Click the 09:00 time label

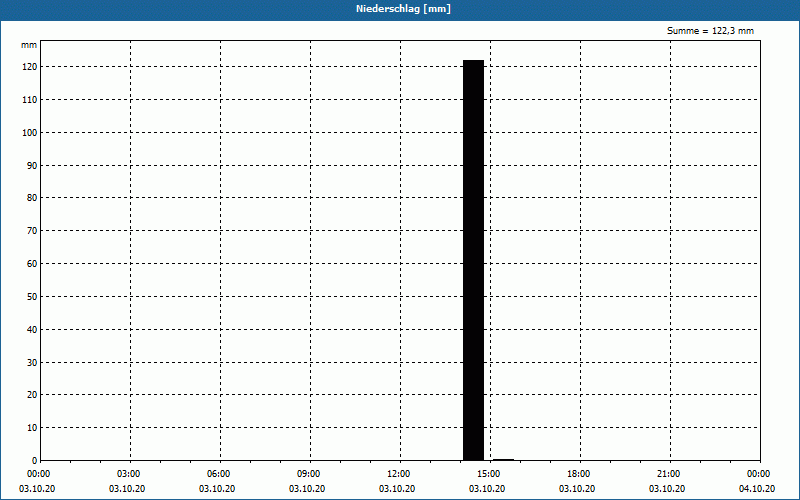tap(308, 474)
